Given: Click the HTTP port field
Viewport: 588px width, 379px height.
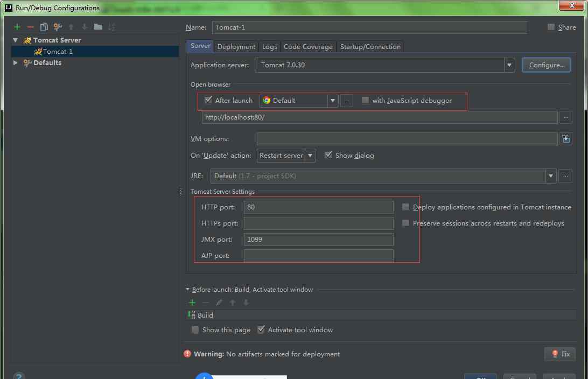Looking at the screenshot, I should (318, 207).
